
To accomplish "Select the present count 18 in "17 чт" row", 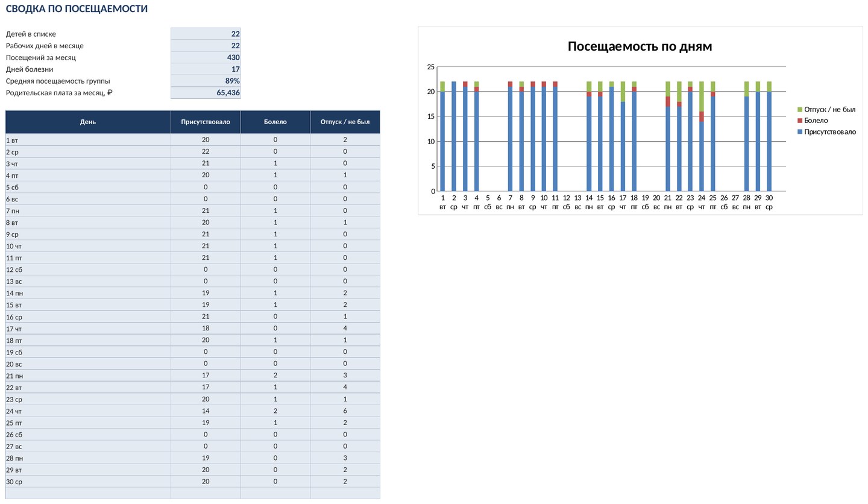I will coord(206,329).
